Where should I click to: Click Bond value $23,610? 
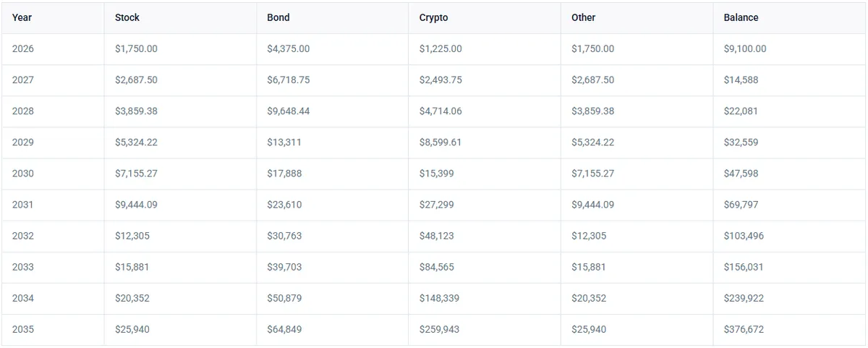284,204
